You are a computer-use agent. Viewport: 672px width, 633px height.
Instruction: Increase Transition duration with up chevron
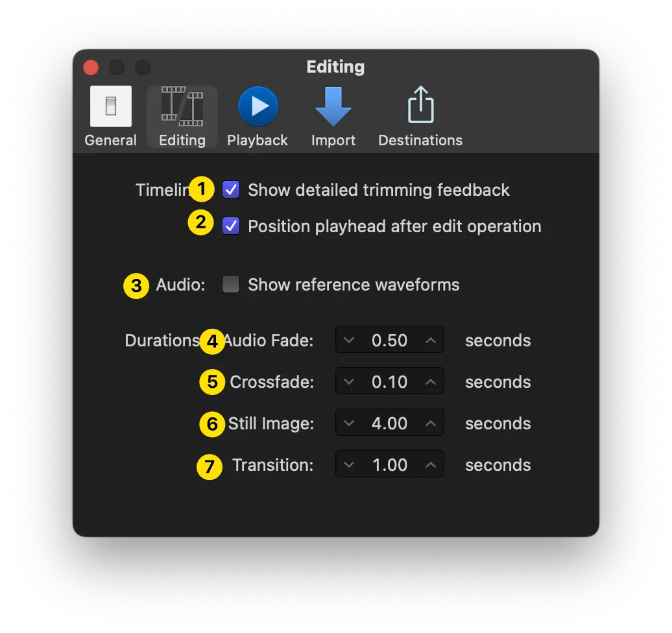(x=431, y=465)
